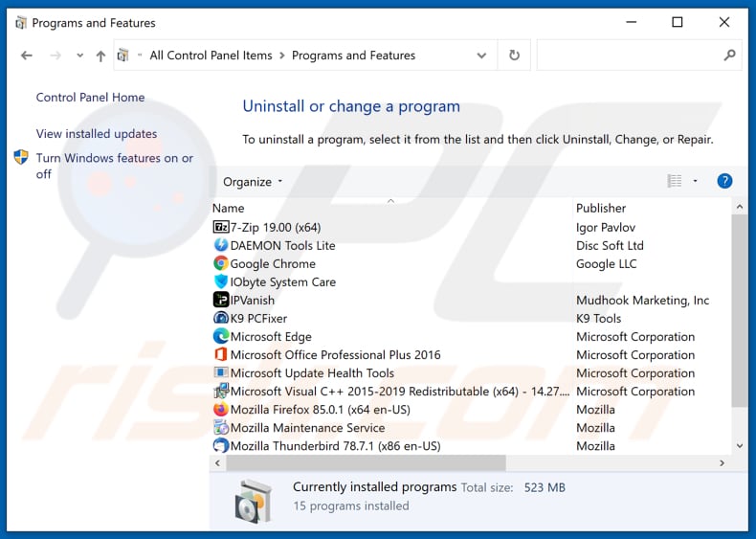This screenshot has height=539, width=756.
Task: Sort list by Name column header
Action: pos(229,208)
